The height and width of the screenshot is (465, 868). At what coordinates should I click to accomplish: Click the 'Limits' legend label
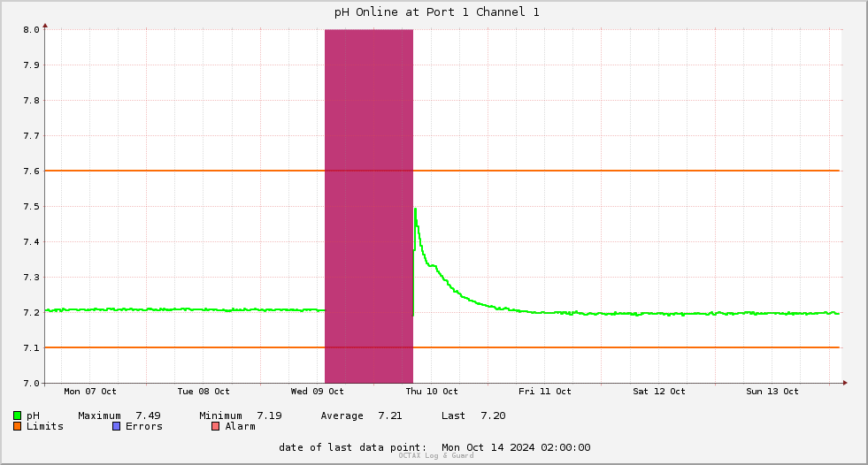(45, 426)
